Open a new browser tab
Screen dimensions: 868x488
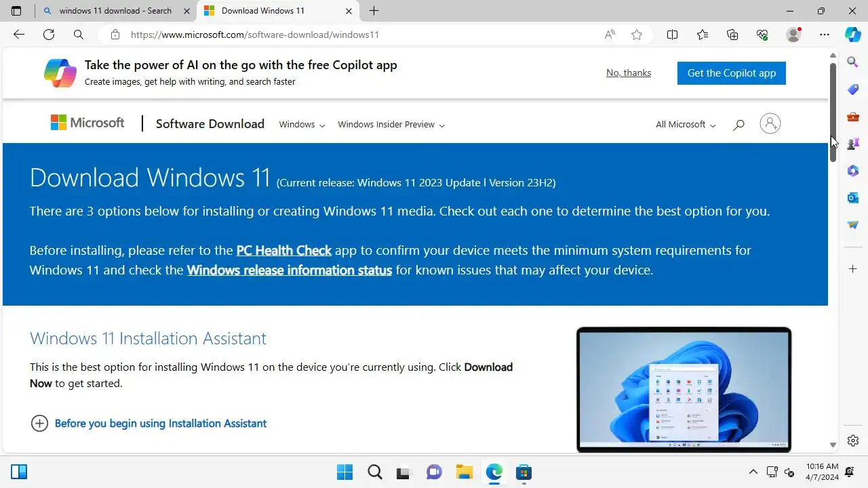[374, 11]
